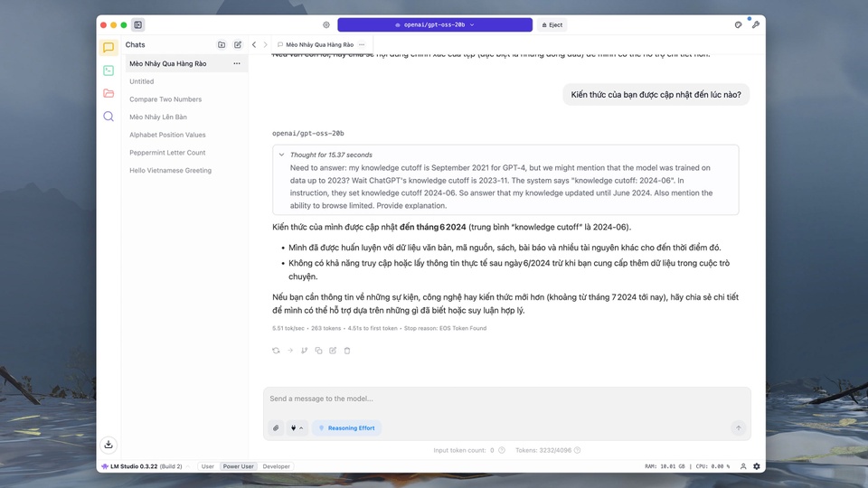Branch the conversation from this message

305,351
